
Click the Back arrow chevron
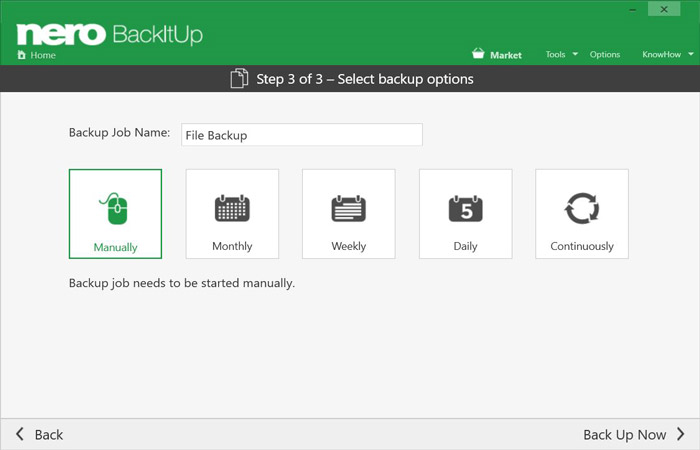coord(20,434)
